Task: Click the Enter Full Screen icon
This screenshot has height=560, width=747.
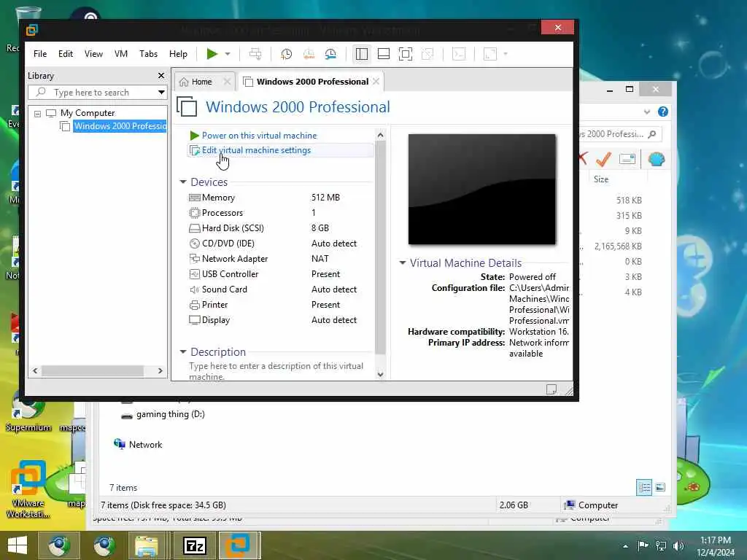Action: [406, 54]
